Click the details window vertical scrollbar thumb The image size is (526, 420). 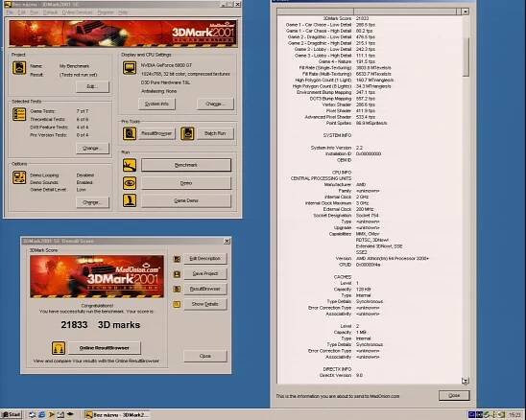tap(466, 56)
